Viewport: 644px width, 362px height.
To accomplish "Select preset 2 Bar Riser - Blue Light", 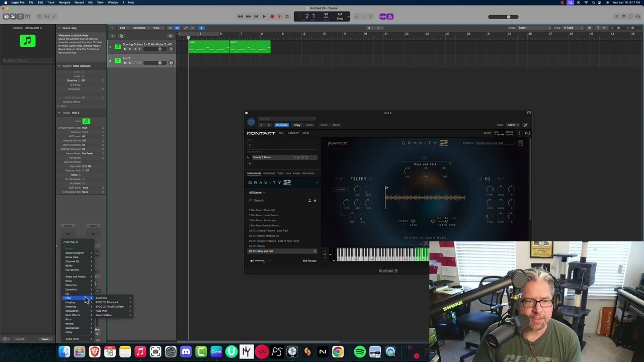I will pos(262,210).
